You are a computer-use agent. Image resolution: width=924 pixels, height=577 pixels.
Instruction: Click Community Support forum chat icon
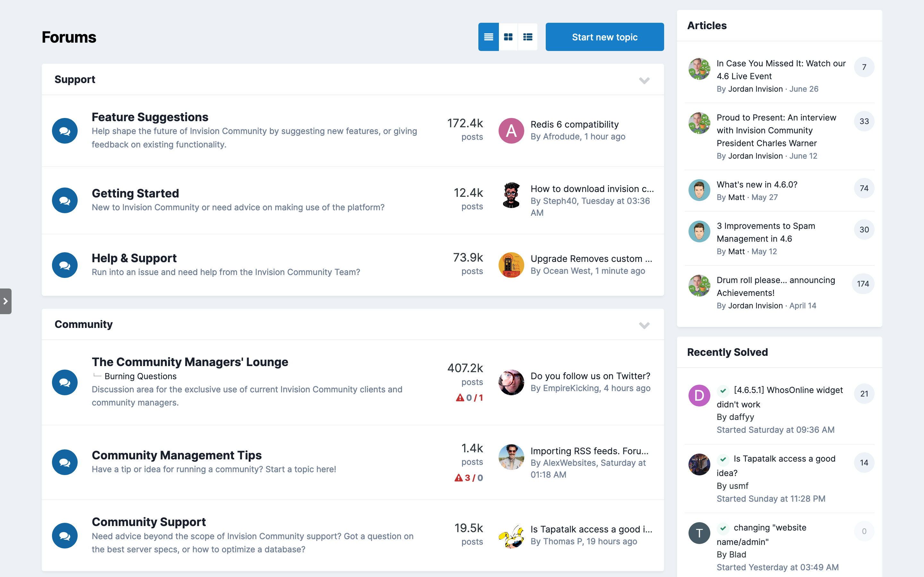click(x=65, y=535)
